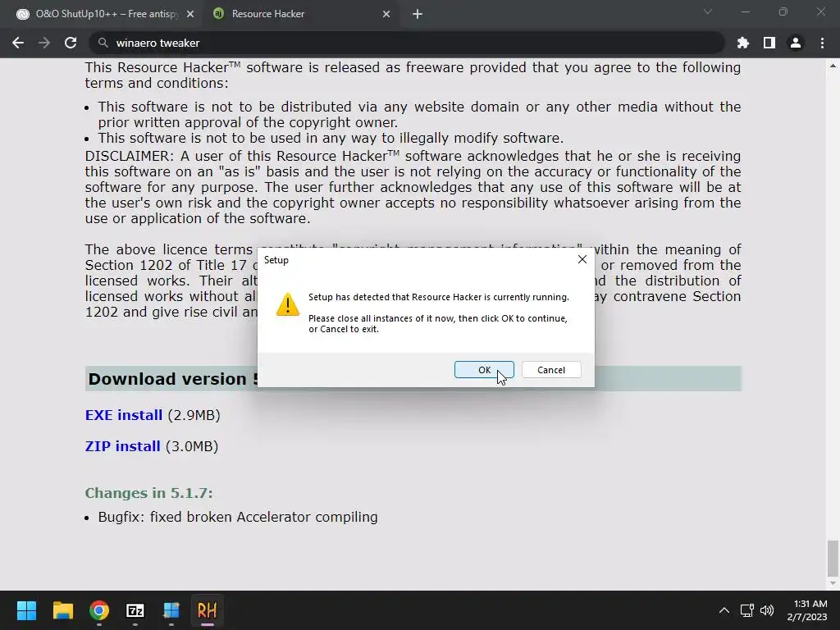This screenshot has width=840, height=630.
Task: Open the Windows Start menu
Action: (x=26, y=610)
